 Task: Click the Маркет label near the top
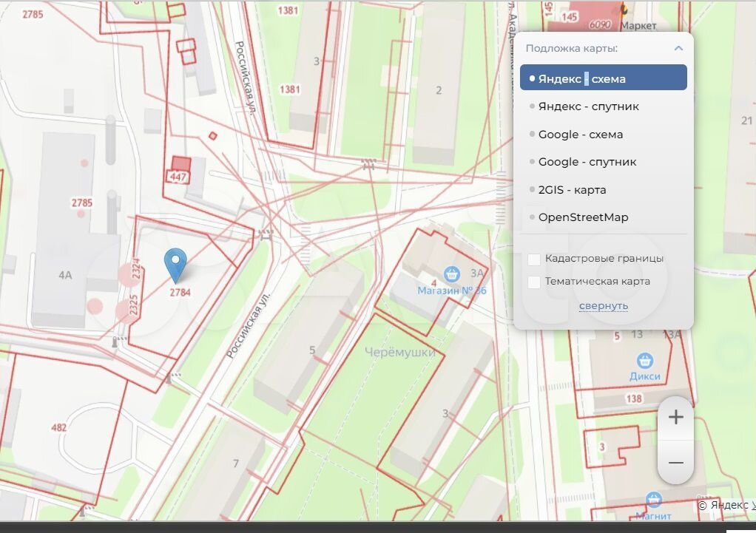(638, 26)
